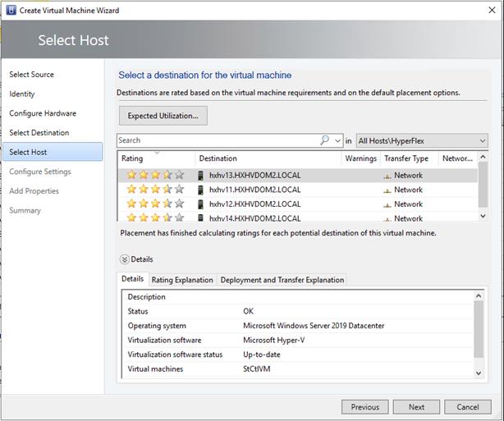This screenshot has width=504, height=421.
Task: Click the Up-to-date status value
Action: 262,355
